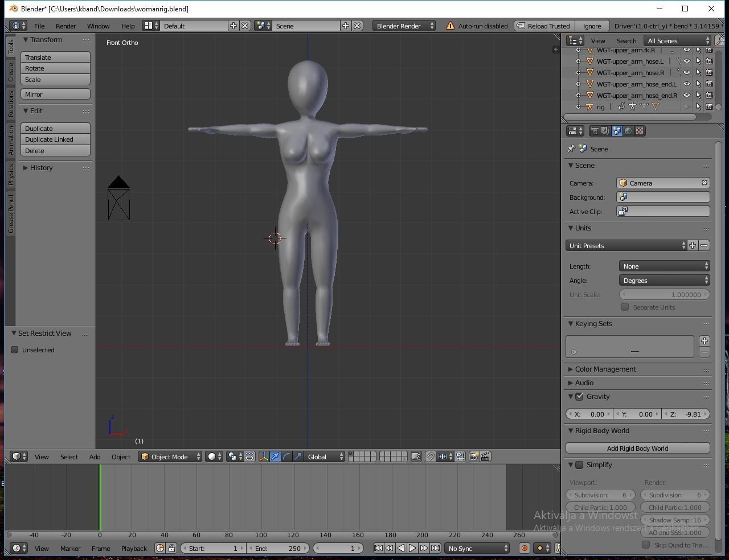Click the Reload Trusted button
Image resolution: width=729 pixels, height=560 pixels.
544,26
